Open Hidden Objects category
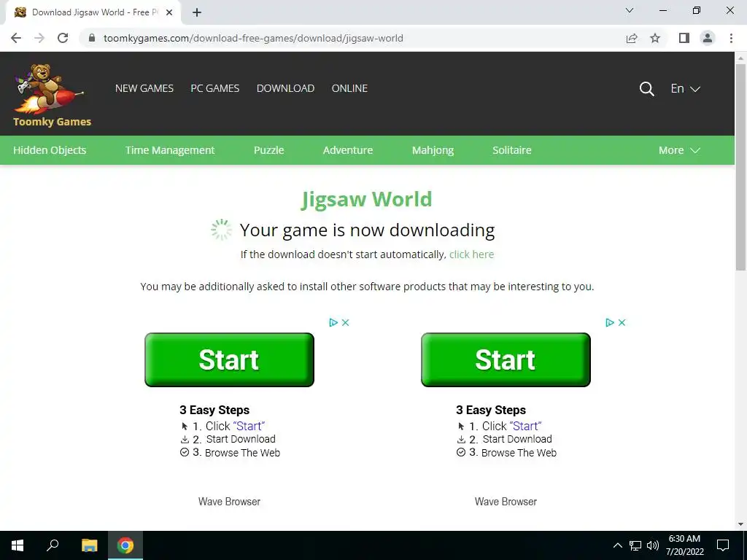 click(50, 150)
